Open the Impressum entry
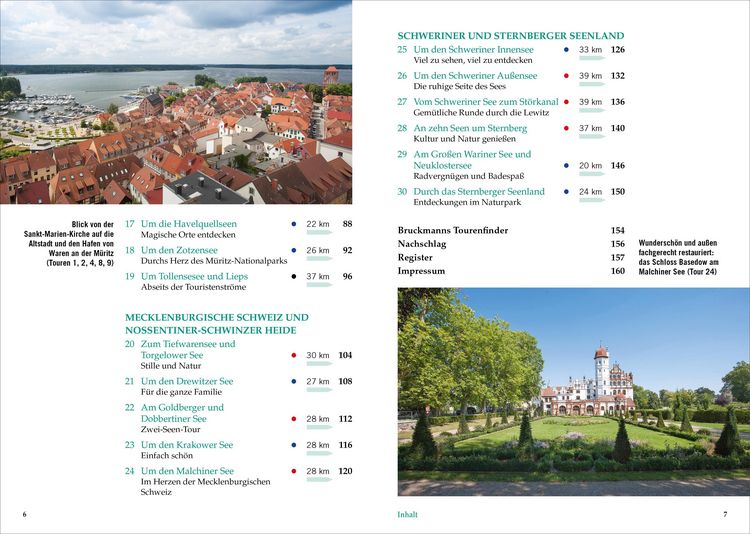The height and width of the screenshot is (534, 750). point(421,271)
